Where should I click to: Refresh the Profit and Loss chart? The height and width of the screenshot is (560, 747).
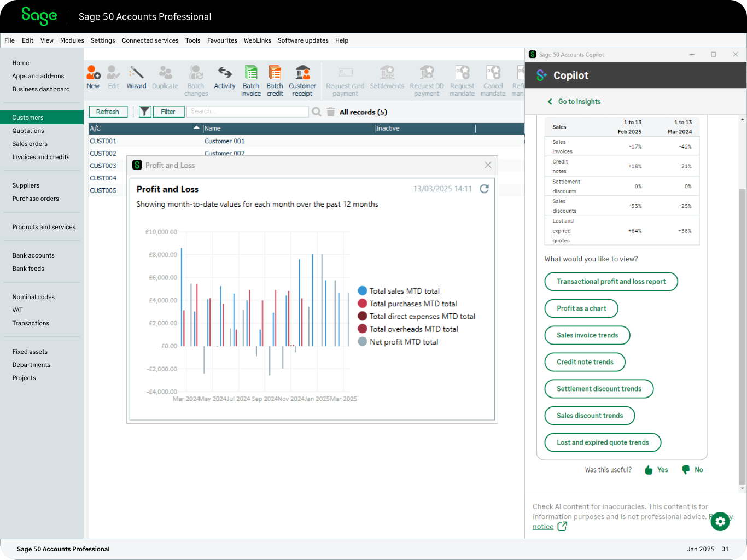coord(484,188)
